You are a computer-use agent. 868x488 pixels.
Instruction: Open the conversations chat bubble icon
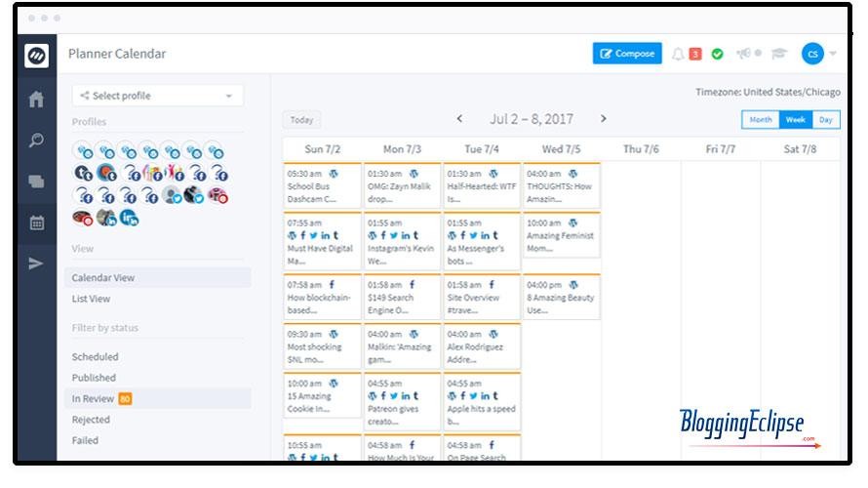tap(36, 182)
